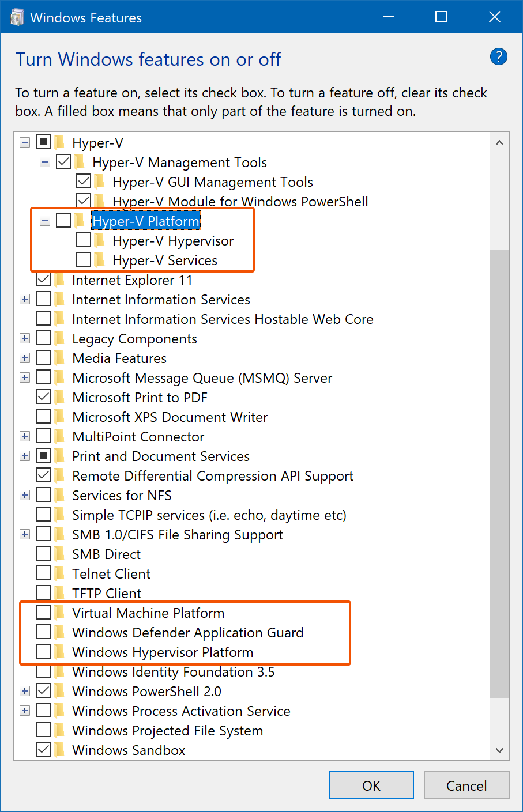
Task: Click the blue help question mark icon
Action: (x=498, y=56)
